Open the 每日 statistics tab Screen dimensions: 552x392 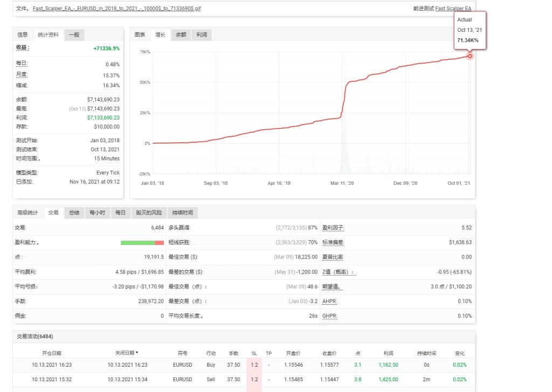120,212
